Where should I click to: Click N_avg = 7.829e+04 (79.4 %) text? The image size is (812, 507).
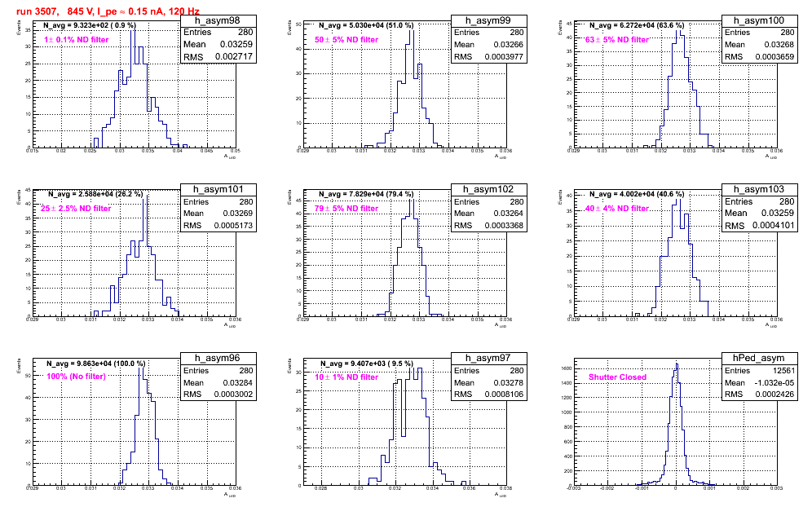pos(366,194)
